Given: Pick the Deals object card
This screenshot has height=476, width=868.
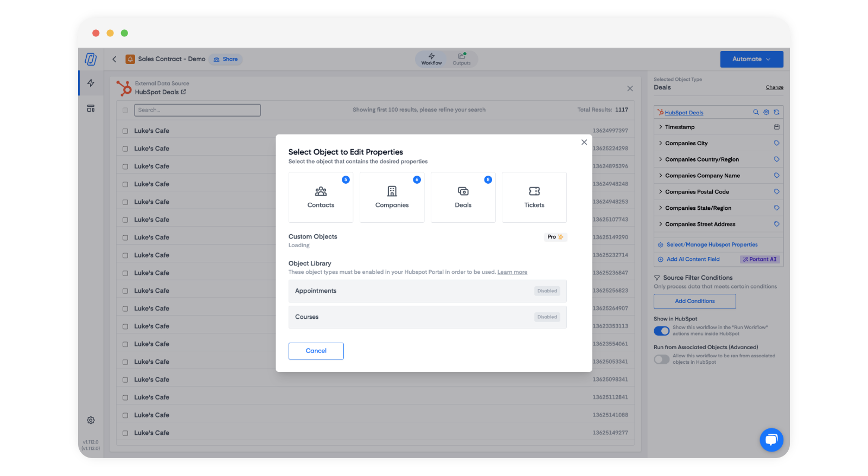Looking at the screenshot, I should (x=463, y=197).
